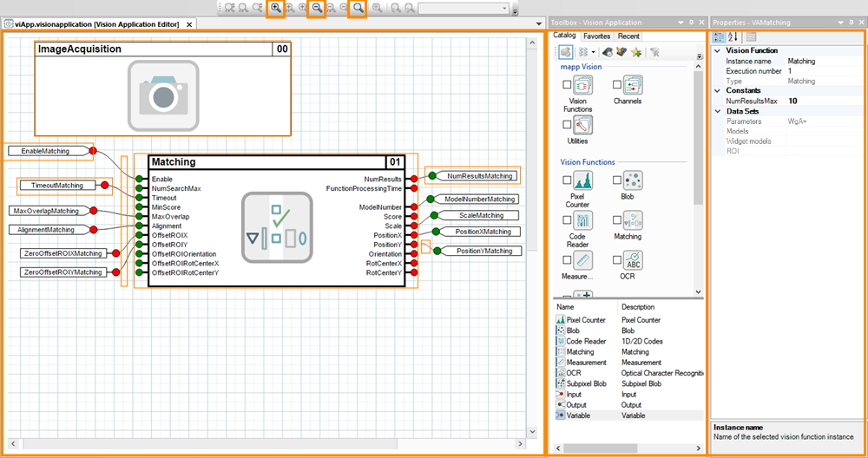This screenshot has width=868, height=458.
Task: Collapse the Constants property group
Action: (x=718, y=90)
